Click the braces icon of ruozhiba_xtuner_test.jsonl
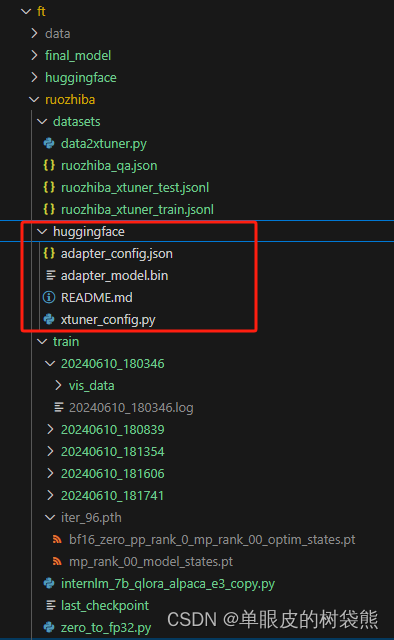394x640 pixels. [49, 187]
